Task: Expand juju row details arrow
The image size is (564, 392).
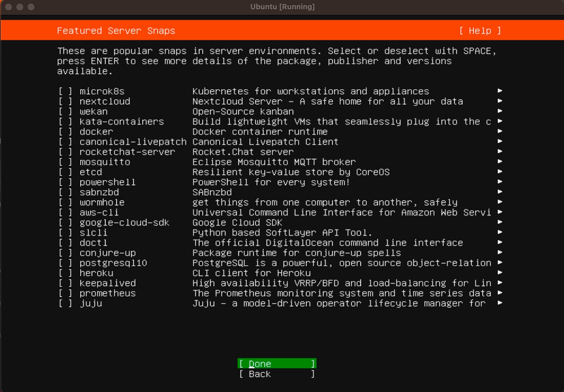Action: pyautogui.click(x=500, y=302)
